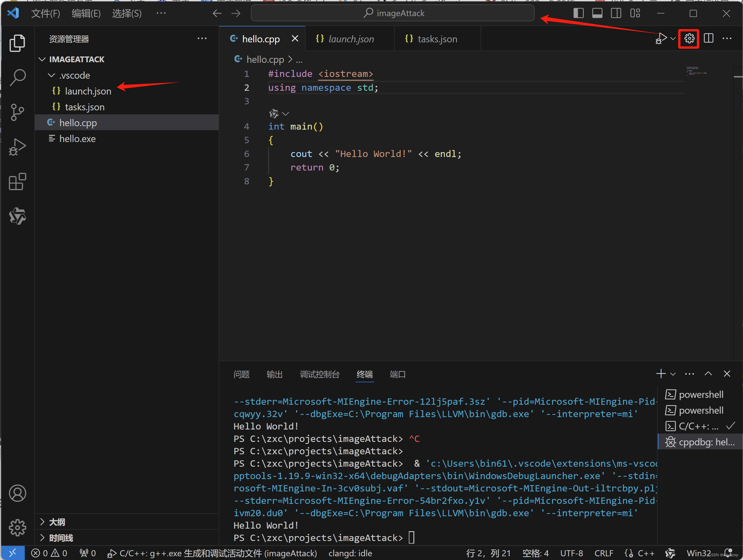The height and width of the screenshot is (560, 743).
Task: Switch to the launch.json editor tab
Action: coord(350,39)
